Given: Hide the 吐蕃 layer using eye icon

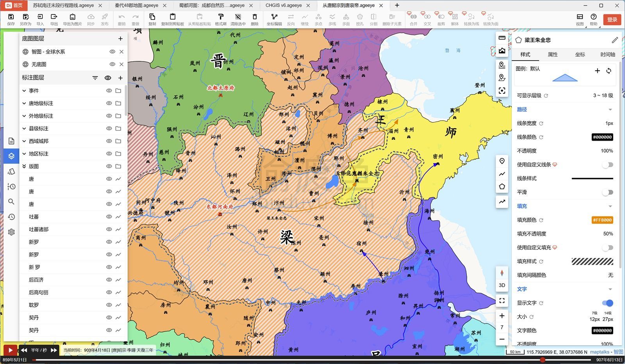Looking at the screenshot, I should pos(109,217).
